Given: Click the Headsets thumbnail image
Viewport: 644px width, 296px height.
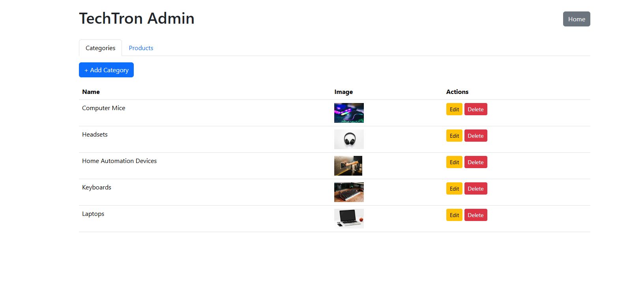Looking at the screenshot, I should (x=349, y=139).
